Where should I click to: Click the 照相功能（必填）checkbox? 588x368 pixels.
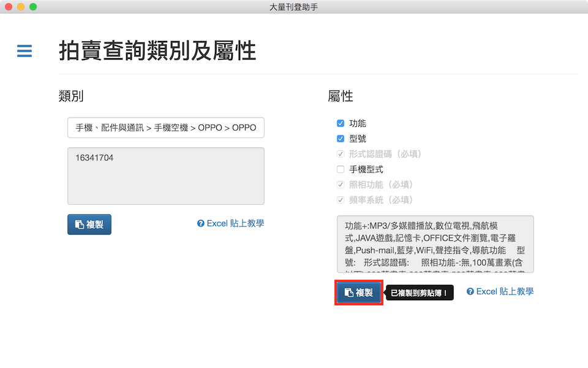[341, 185]
